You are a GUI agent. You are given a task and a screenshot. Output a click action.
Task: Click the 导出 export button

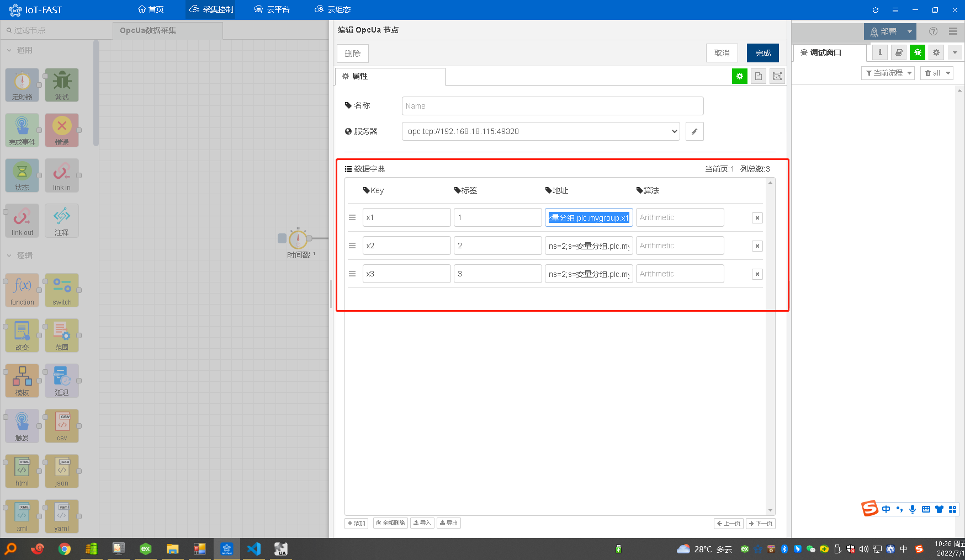449,523
